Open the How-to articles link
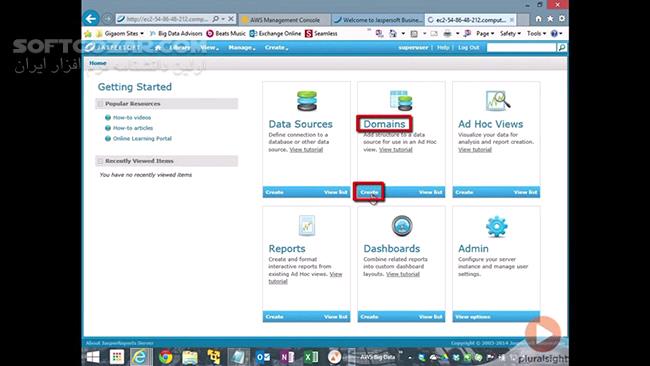This screenshot has height=366, width=650. [x=133, y=128]
